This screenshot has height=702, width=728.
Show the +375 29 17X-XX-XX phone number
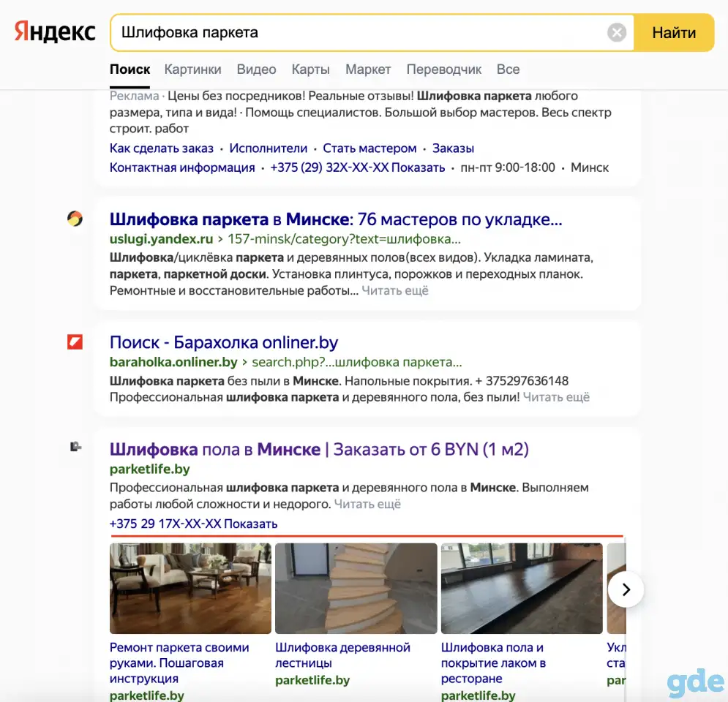[x=194, y=524]
